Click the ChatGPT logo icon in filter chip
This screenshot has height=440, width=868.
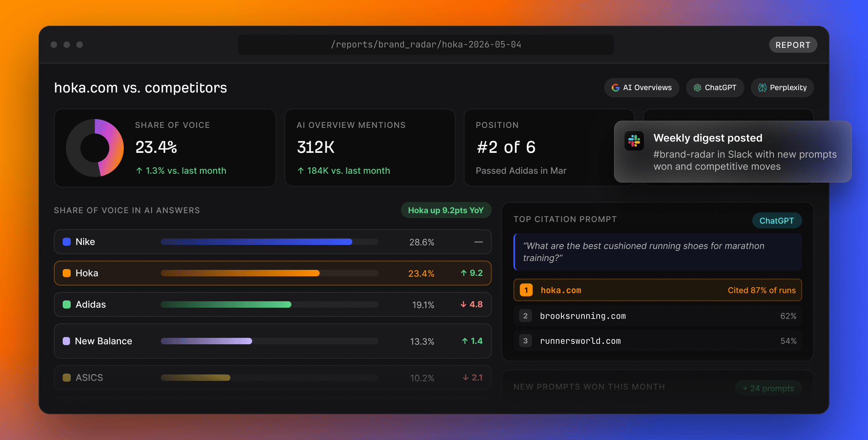[x=698, y=88]
